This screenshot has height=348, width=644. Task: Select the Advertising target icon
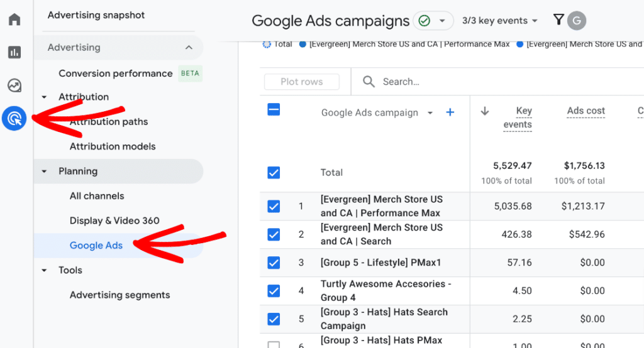(x=14, y=118)
